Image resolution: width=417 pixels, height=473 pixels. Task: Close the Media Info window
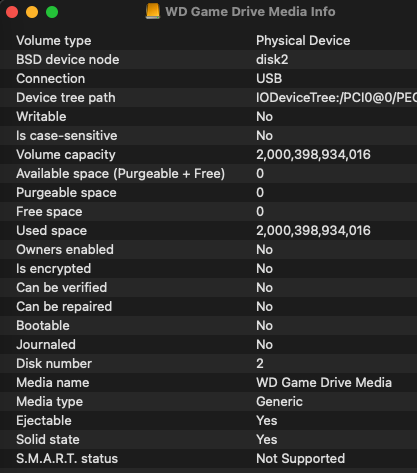[12, 12]
